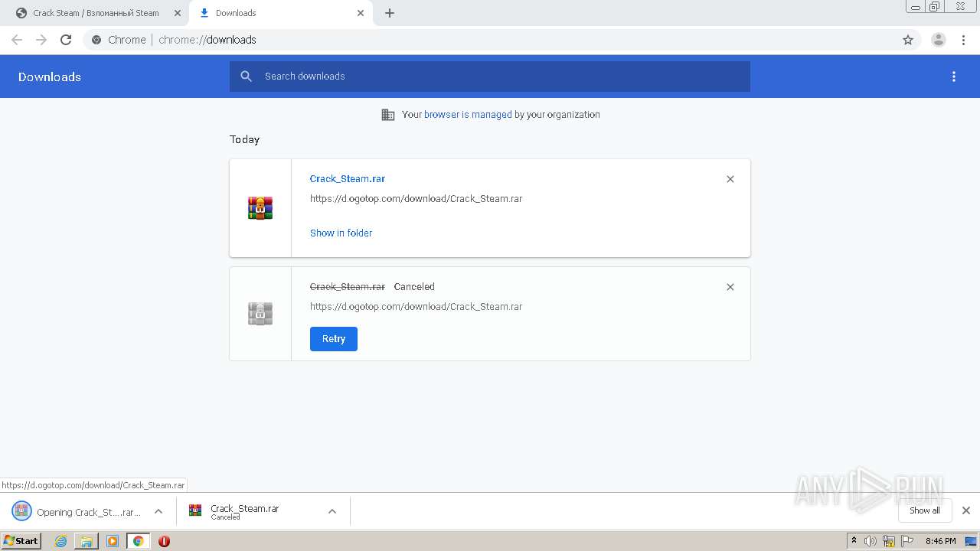The image size is (980, 551).
Task: Remove completed Crack_Steam.rar from the list
Action: [x=730, y=179]
